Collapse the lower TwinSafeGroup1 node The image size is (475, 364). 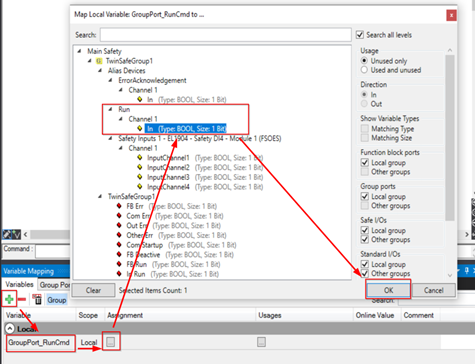[x=100, y=196]
